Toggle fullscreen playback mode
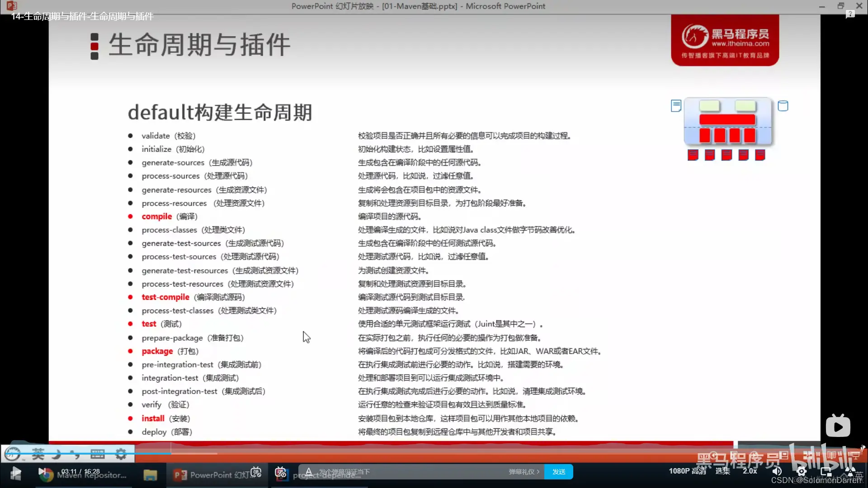 click(x=852, y=472)
